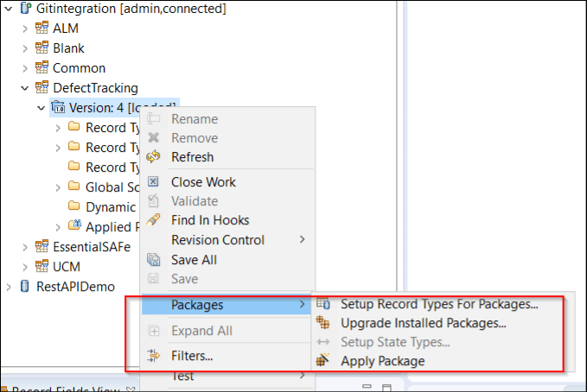Select the RestAPIDemo tree label
587x392 pixels.
(x=75, y=287)
